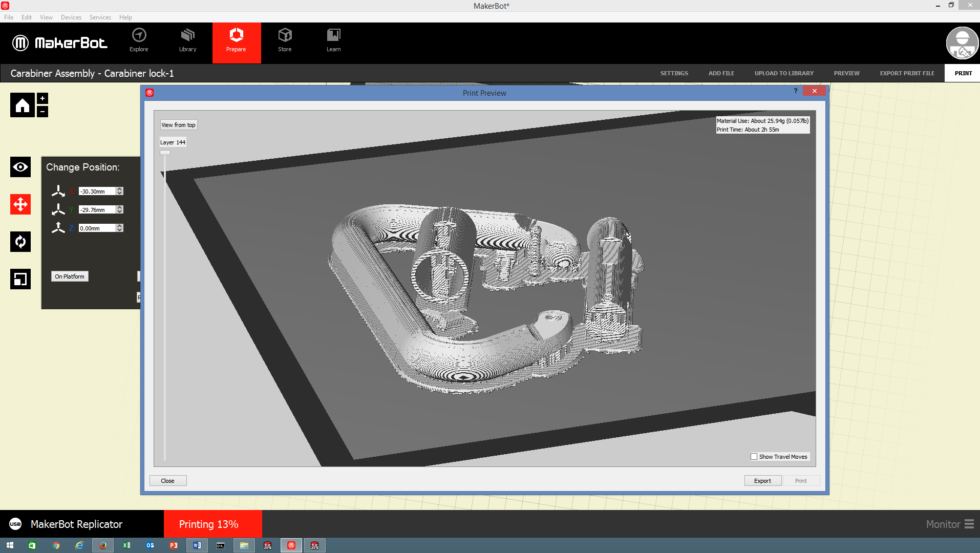Open the Devices menu
The height and width of the screenshot is (553, 980).
pos(71,17)
